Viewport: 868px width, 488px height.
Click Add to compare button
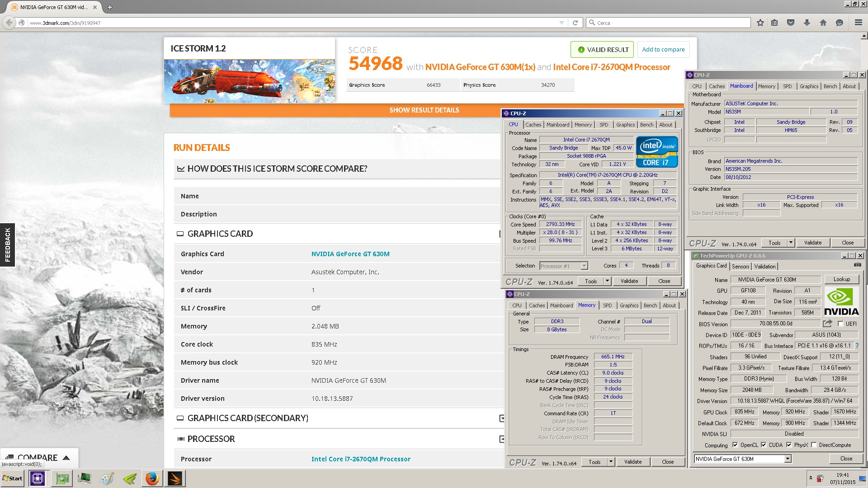click(663, 50)
